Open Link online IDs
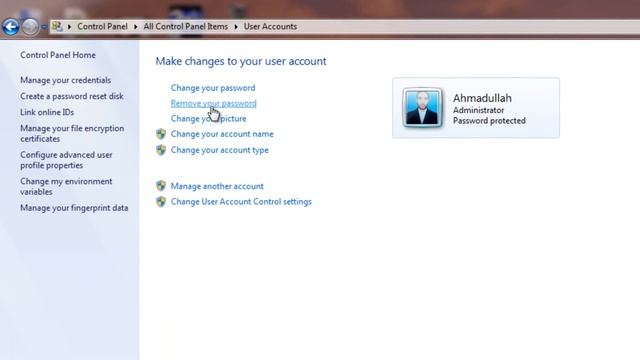 click(47, 112)
